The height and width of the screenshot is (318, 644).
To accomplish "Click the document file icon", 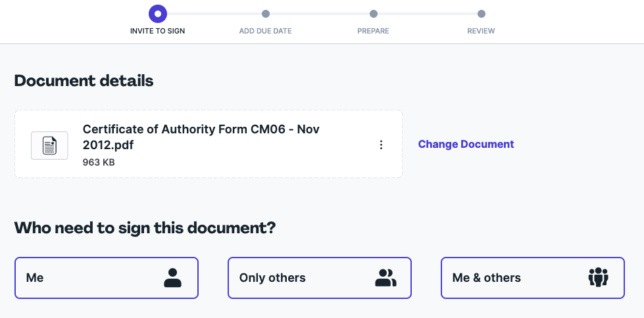I will click(x=49, y=145).
